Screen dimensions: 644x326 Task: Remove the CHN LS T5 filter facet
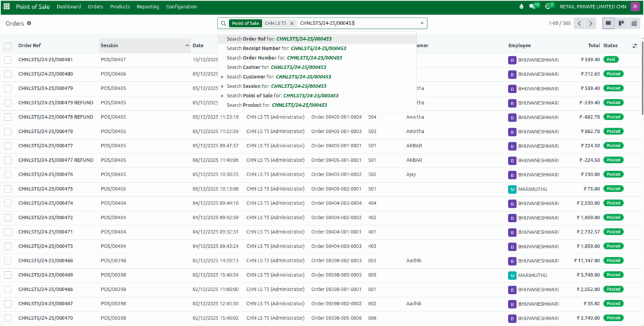point(292,23)
